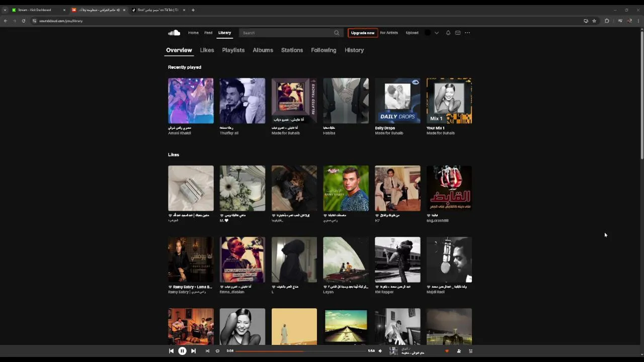This screenshot has width=644, height=362.
Task: Click the Rainy Sabry - Lama B... track title
Action: (192, 287)
